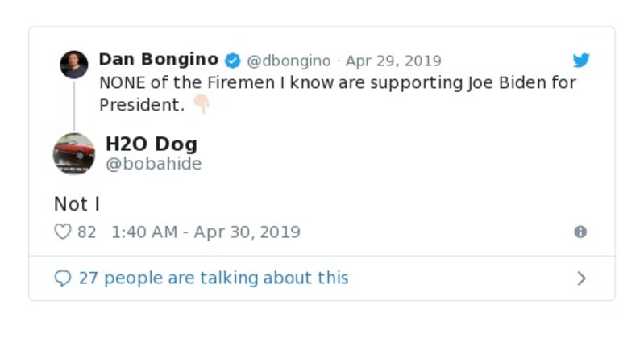Open the H2O Dog display name
Viewport: 644px width, 339px height.
(x=151, y=144)
